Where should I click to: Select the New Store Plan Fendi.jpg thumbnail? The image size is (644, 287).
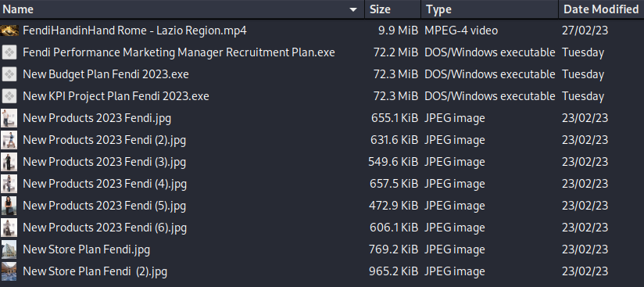click(9, 249)
